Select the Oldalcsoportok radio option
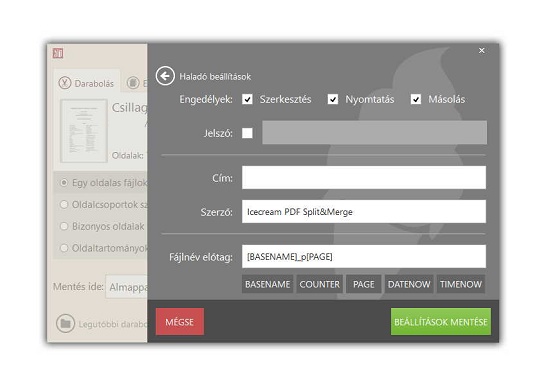This screenshot has width=550, height=376. (64, 204)
